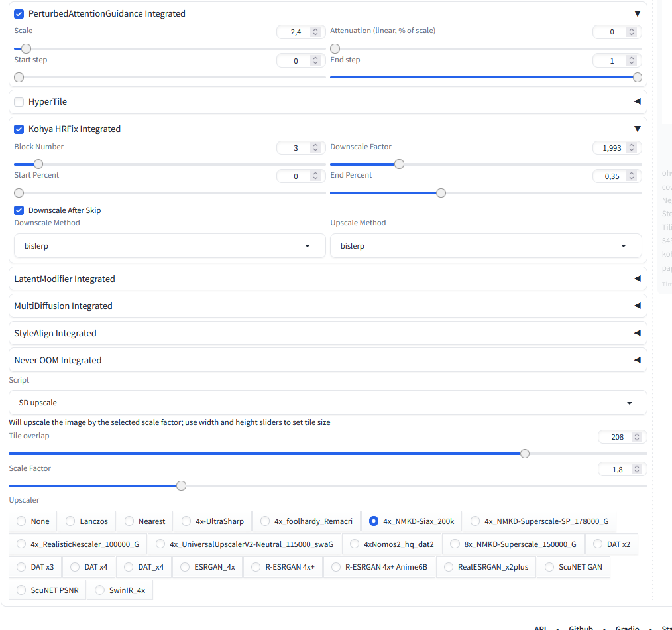The height and width of the screenshot is (630, 672).
Task: Click the PAG Start step slider handle
Action: 19,77
